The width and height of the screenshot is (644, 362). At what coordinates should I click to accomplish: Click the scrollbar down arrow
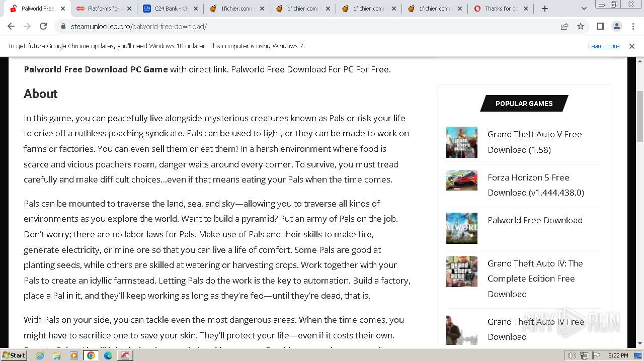click(x=640, y=343)
